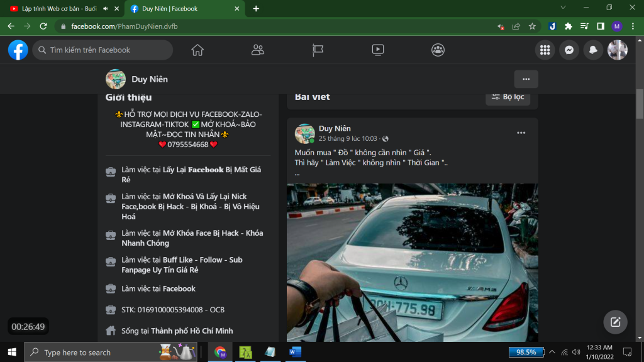
Task: Bookmark this page with star icon
Action: [x=532, y=26]
